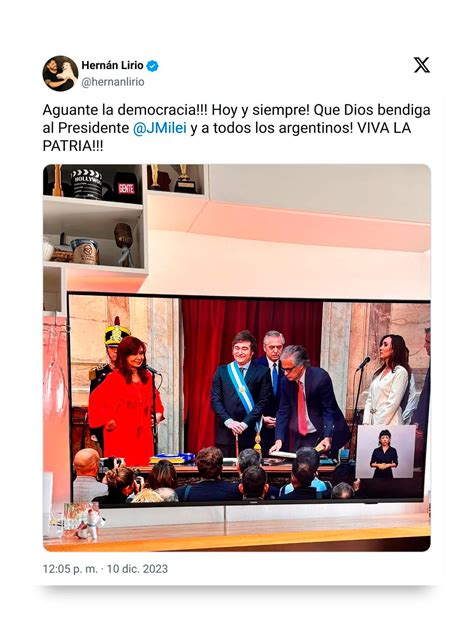This screenshot has width=474, height=632.
Task: Click the microphone figurine on the shelf
Action: point(124,244)
